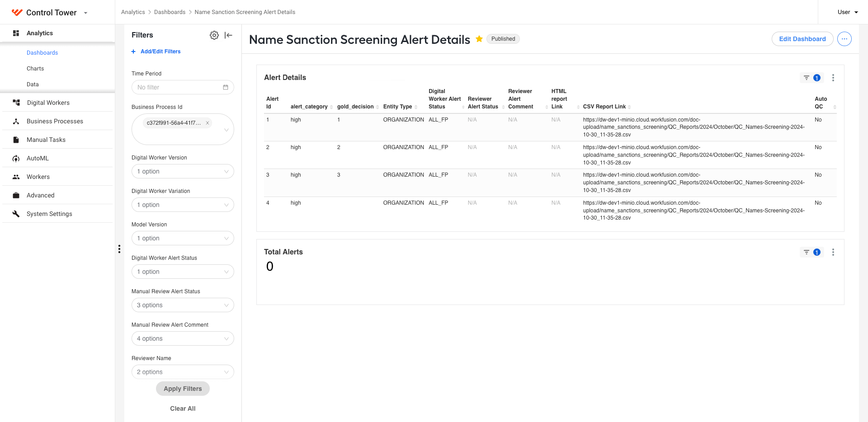Sort by HTML report Link column
Viewport: 868px width, 422px height.
coord(578,107)
